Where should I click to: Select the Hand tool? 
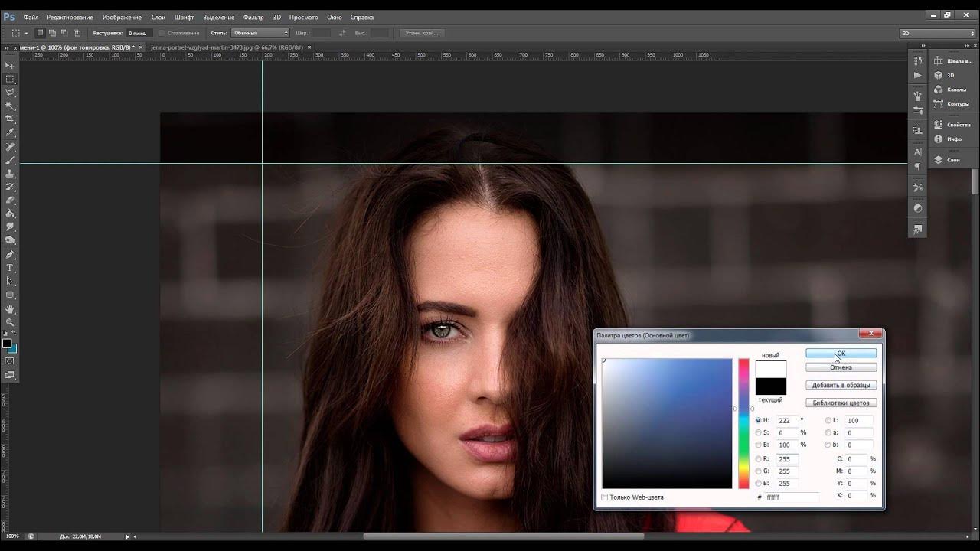click(10, 309)
